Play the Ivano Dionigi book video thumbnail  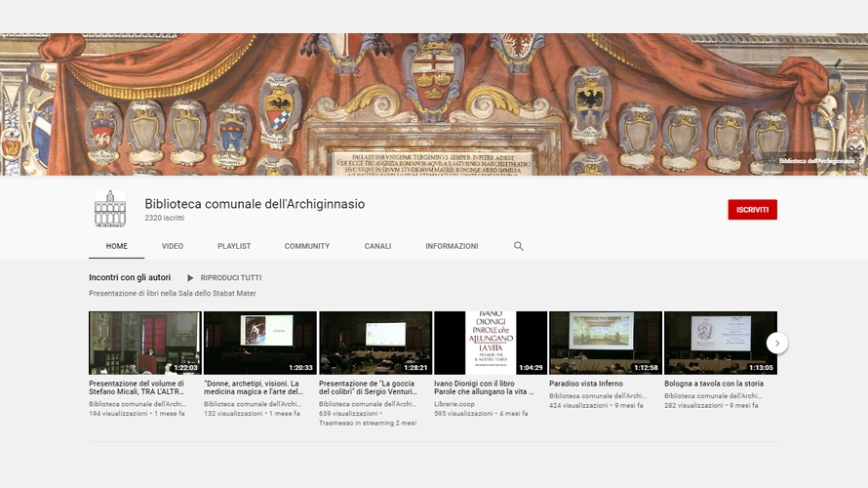(x=490, y=343)
